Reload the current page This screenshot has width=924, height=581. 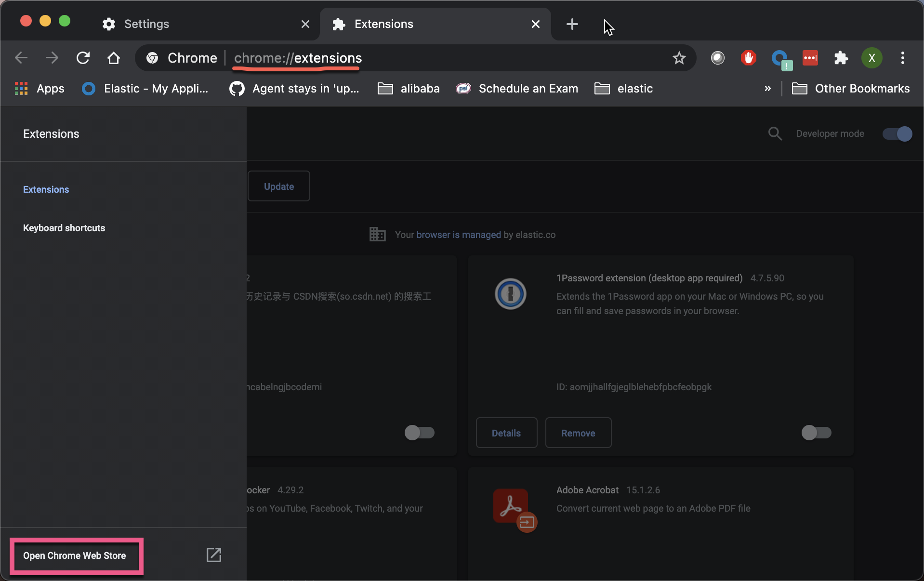(x=83, y=58)
